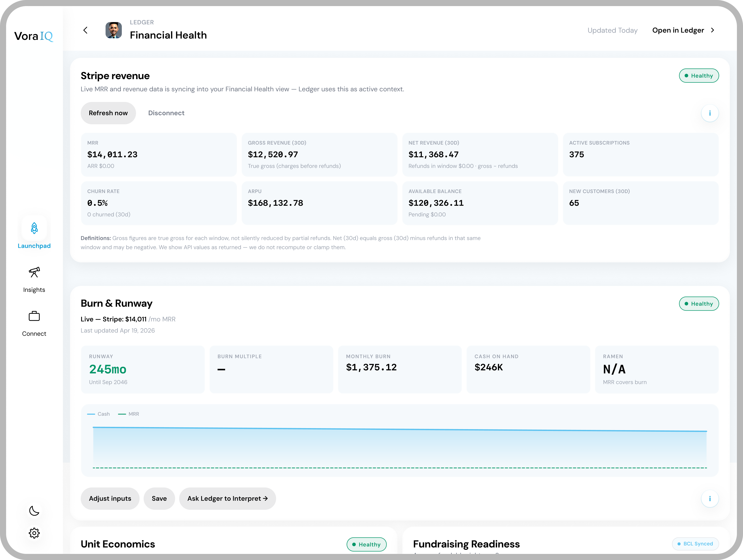The width and height of the screenshot is (743, 560).
Task: Toggle dark mode moon icon
Action: [x=34, y=511]
